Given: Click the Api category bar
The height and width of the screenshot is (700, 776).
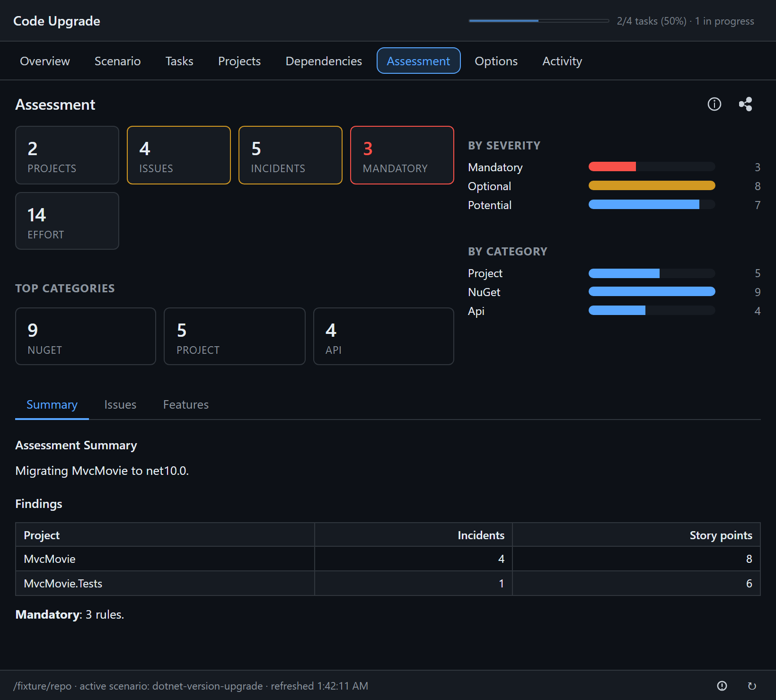Looking at the screenshot, I should (x=652, y=310).
